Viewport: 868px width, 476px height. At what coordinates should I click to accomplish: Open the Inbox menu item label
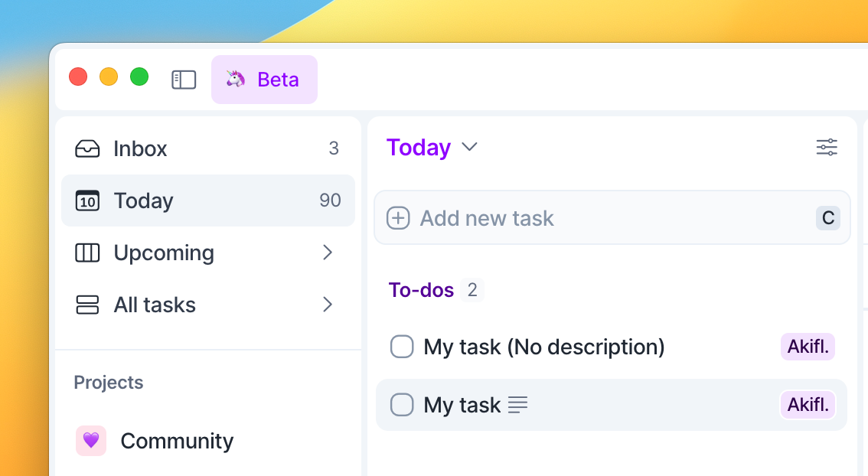tap(140, 148)
